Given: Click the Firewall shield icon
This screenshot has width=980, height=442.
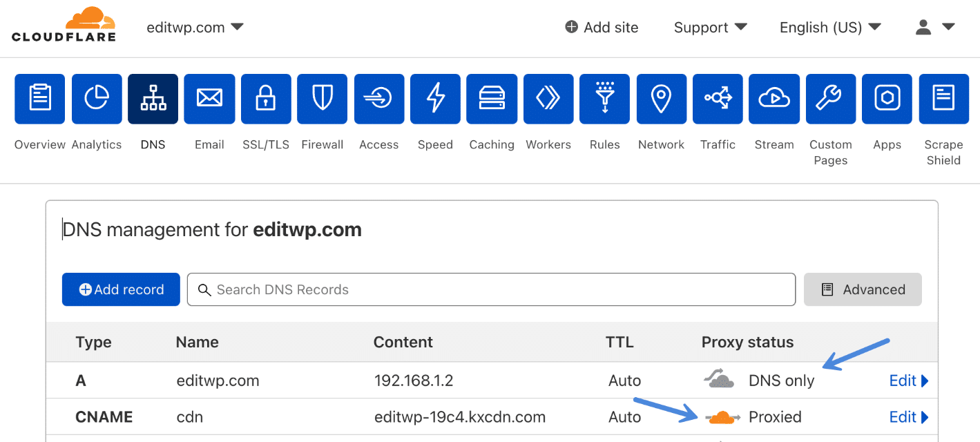Looking at the screenshot, I should 322,99.
